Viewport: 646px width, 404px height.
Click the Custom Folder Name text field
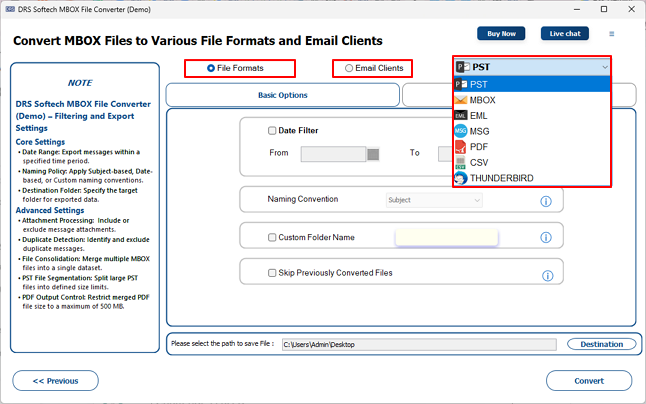tap(447, 237)
